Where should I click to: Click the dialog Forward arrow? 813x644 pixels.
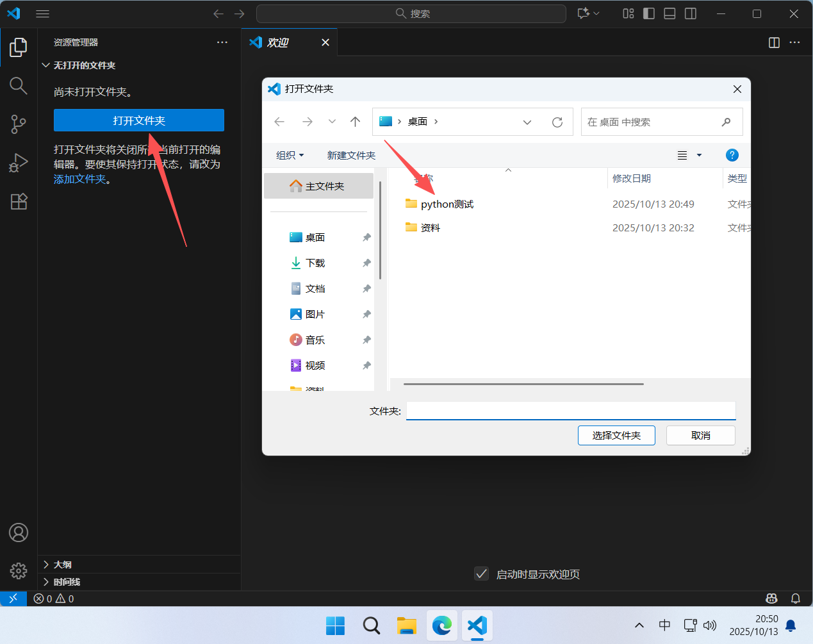coord(308,122)
